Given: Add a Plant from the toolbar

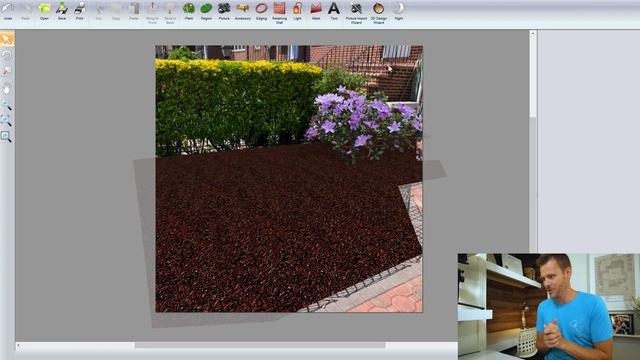Looking at the screenshot, I should pos(189,11).
